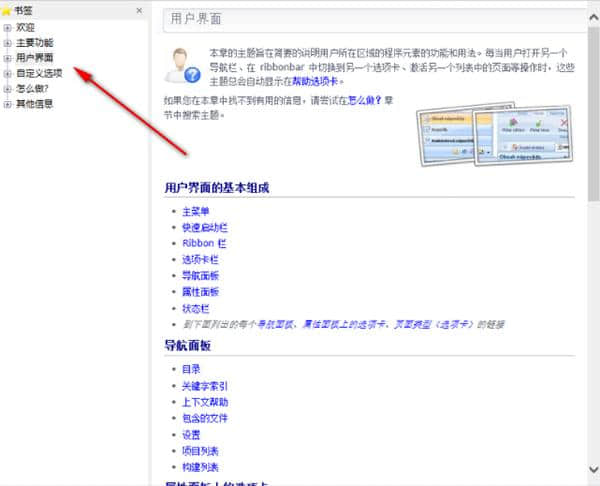This screenshot has width=600, height=486.
Task: Select 自定义选项 in the bookmarks tree
Action: click(x=39, y=73)
